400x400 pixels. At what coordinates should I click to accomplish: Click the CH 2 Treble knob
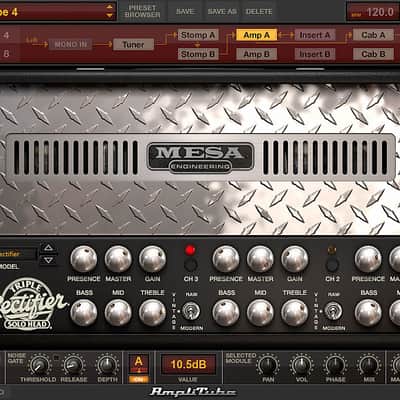pyautogui.click(x=295, y=313)
